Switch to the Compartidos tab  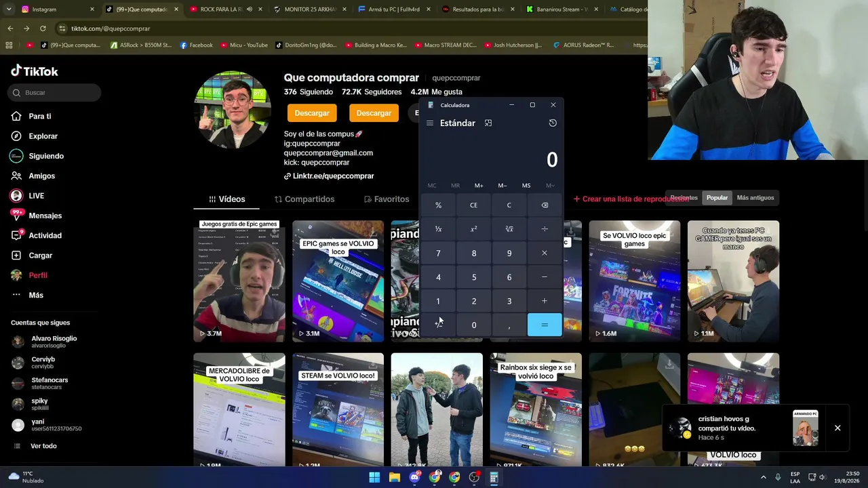(x=304, y=199)
